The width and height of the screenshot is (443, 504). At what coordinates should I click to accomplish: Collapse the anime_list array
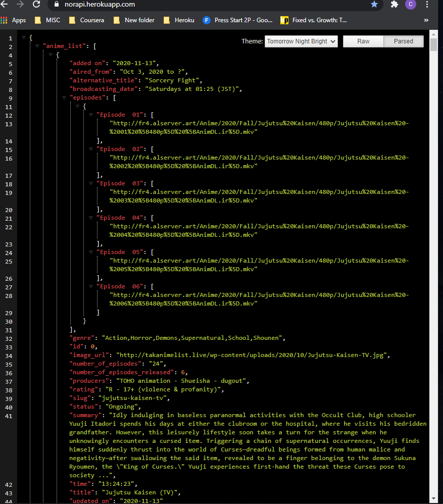37,46
